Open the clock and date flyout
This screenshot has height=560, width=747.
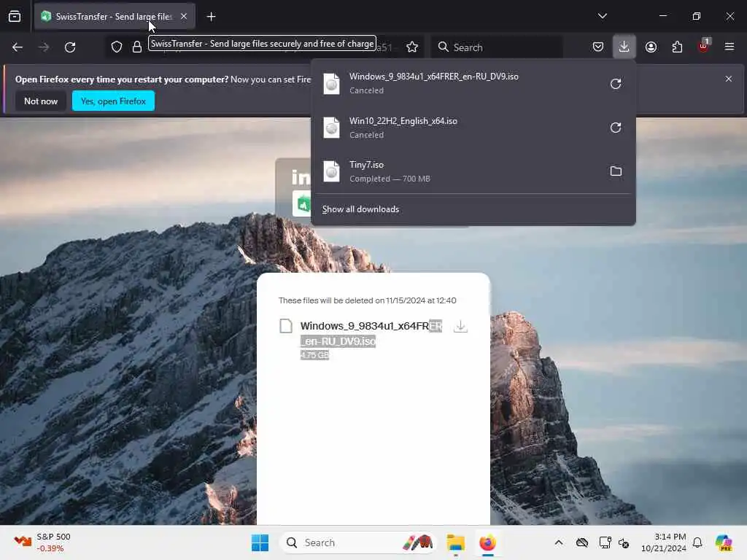[664, 542]
